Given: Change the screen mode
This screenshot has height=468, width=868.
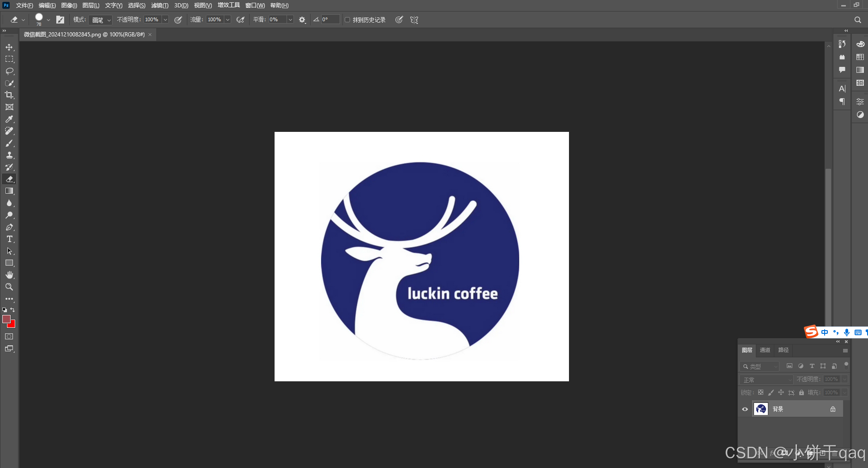Looking at the screenshot, I should (9, 349).
